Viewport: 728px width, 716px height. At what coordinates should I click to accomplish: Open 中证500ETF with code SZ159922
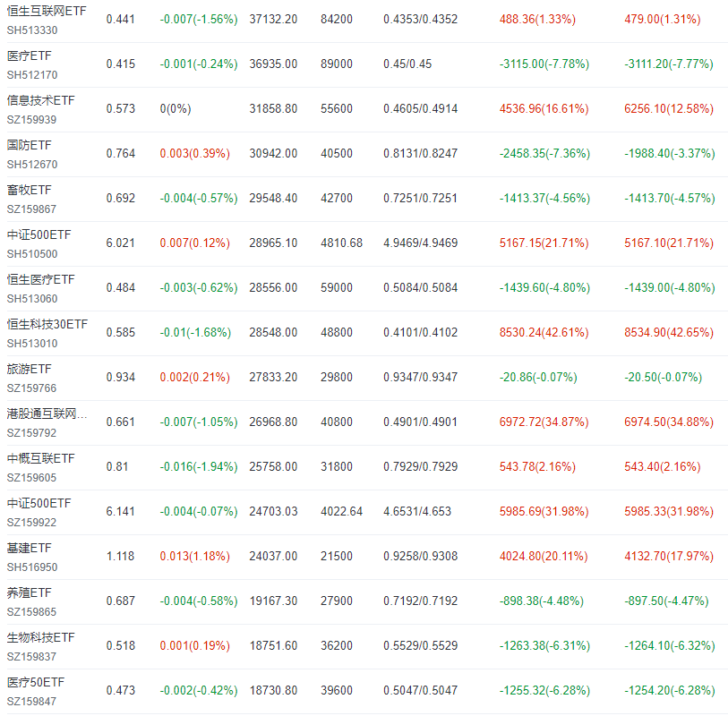[39, 504]
